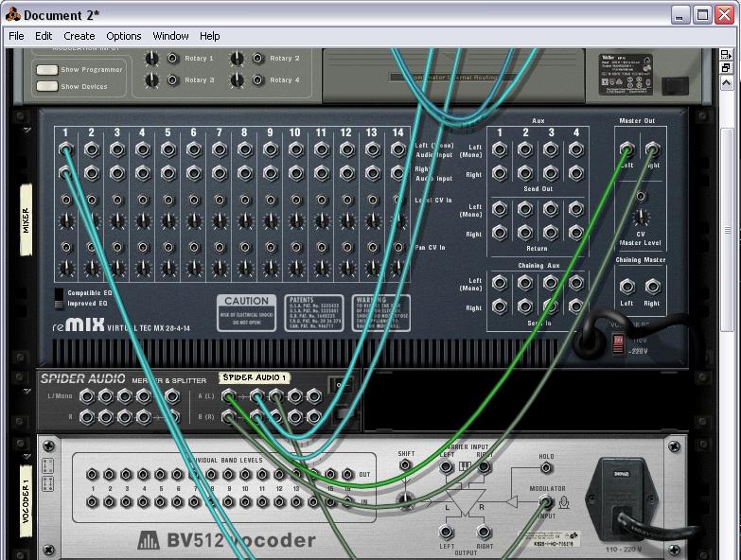Click Aux Return 2 left jack
741x560 pixels.
click(x=525, y=209)
